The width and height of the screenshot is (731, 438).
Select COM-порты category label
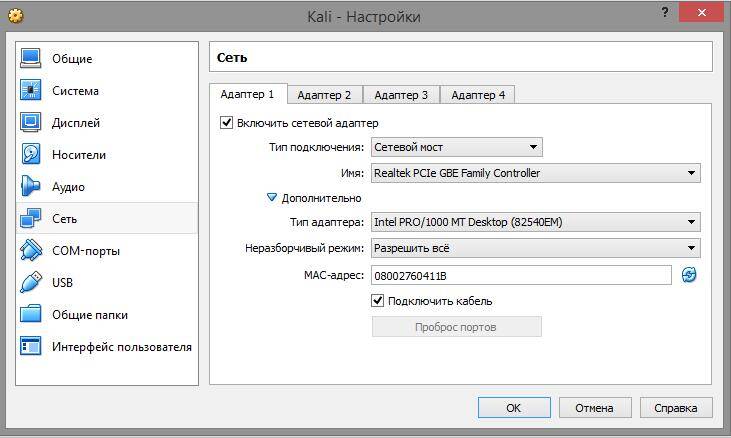[86, 251]
